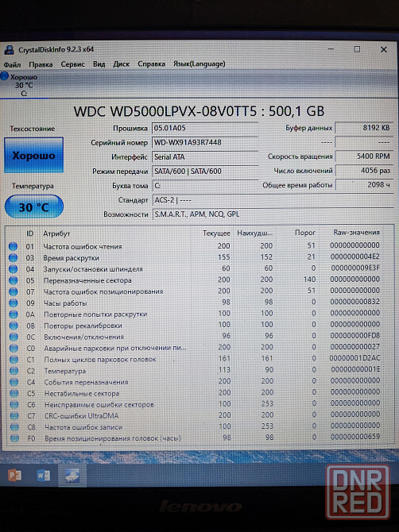Select the Время раскрутки attribute name

pyautogui.click(x=71, y=258)
